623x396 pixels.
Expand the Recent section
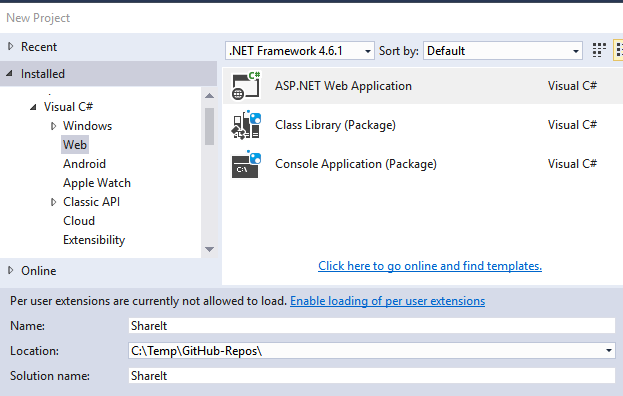[11, 46]
